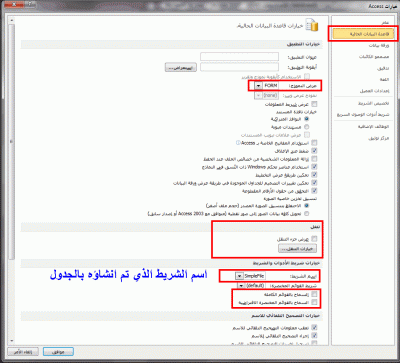Toggle Use Windows-themed controls on forms checkbox
Viewport: 400px width, 363px height.
[314, 167]
